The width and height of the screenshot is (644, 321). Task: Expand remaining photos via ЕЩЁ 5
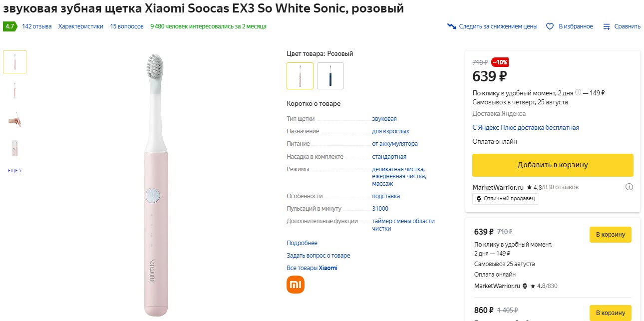tap(14, 170)
